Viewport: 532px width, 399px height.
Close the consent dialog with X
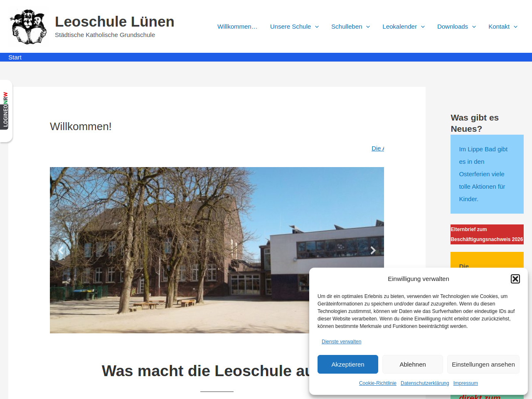(515, 279)
